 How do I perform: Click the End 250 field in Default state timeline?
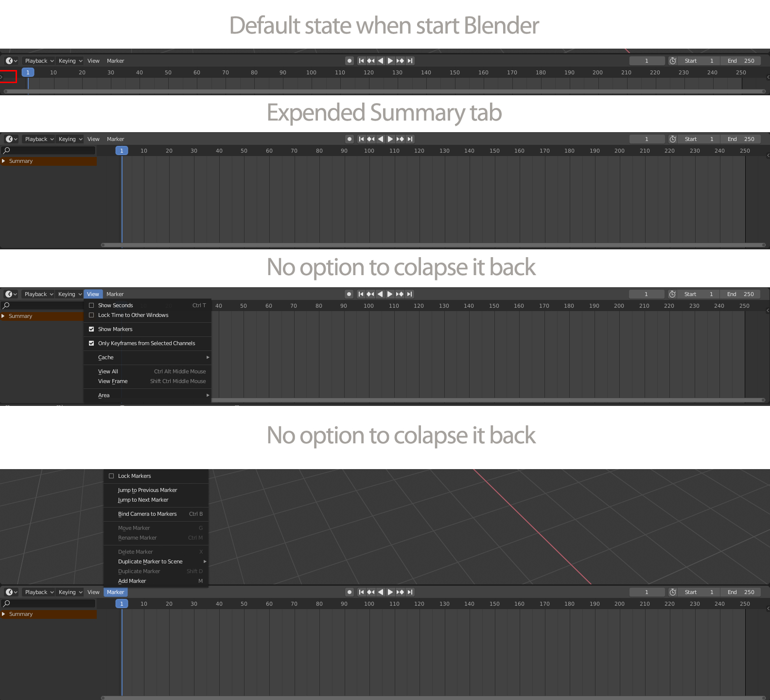741,61
